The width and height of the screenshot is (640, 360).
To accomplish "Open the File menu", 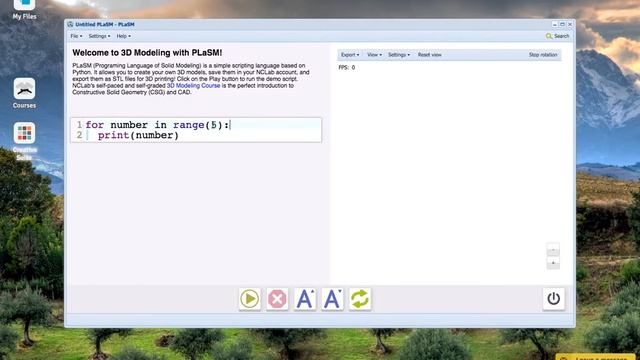I will point(76,36).
